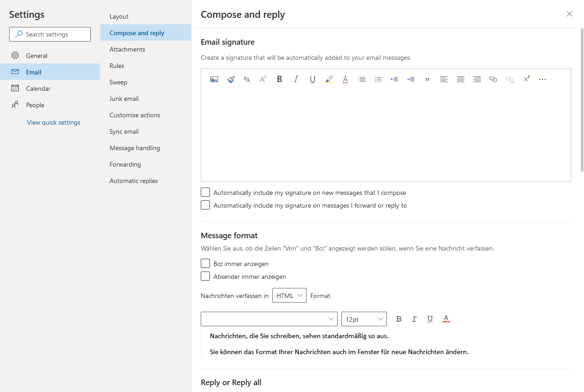This screenshot has width=584, height=392.
Task: Highlight signature text with the Highlight tool
Action: (329, 79)
